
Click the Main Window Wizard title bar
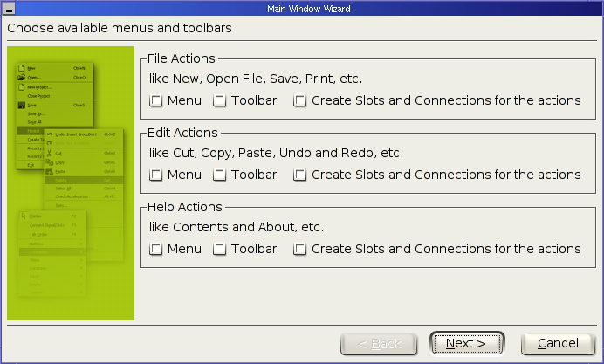pyautogui.click(x=309, y=9)
